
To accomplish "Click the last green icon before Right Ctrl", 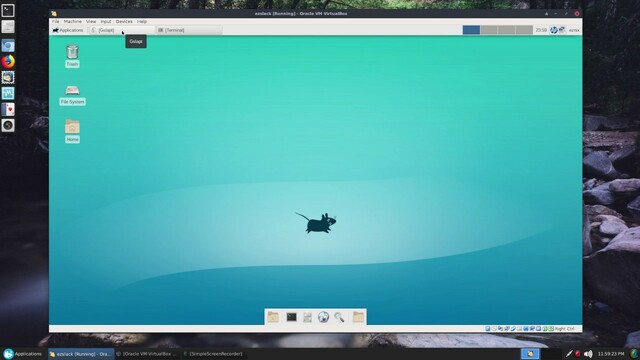I will pos(551,329).
